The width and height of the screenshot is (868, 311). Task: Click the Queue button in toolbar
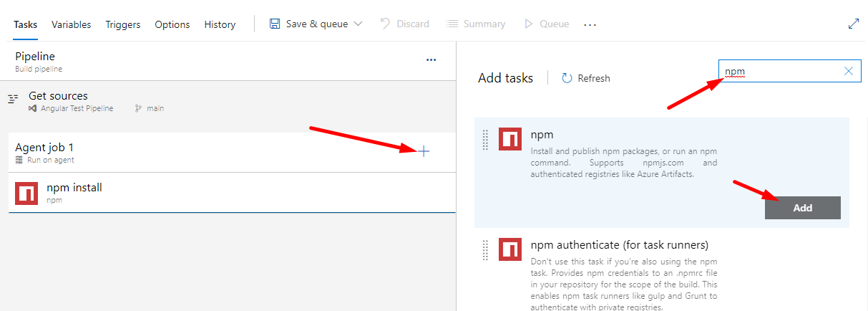pyautogui.click(x=547, y=24)
